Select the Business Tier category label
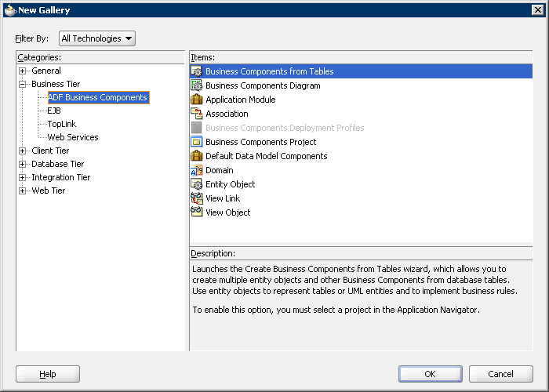 click(x=56, y=84)
